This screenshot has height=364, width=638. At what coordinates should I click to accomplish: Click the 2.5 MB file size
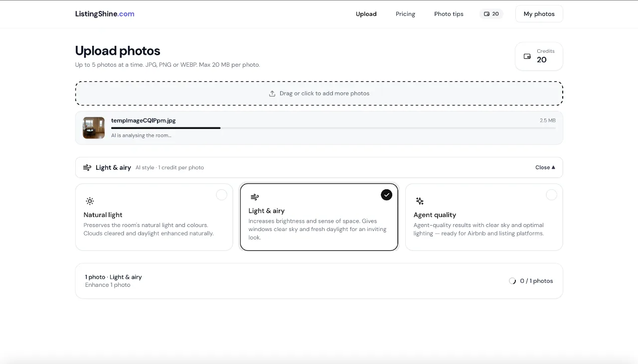tap(547, 121)
